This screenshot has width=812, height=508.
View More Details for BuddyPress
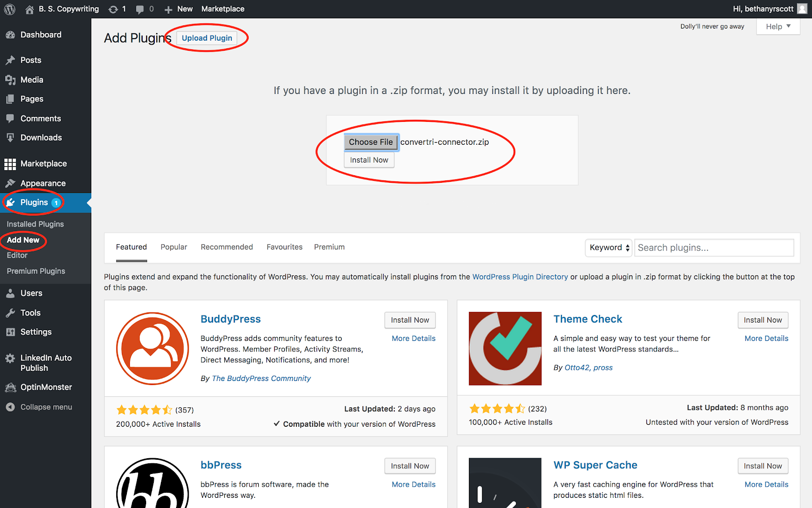(x=414, y=338)
